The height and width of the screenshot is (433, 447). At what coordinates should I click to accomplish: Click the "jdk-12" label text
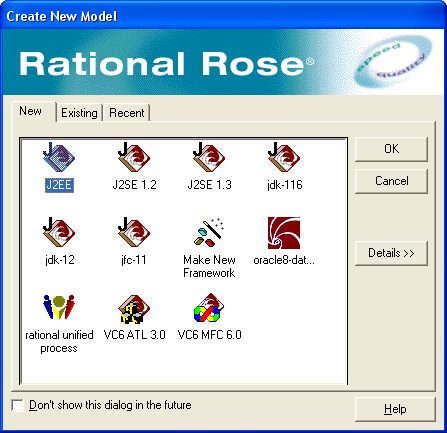point(60,260)
